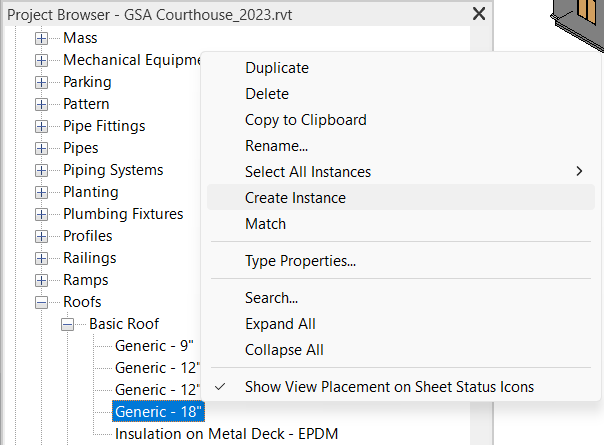The width and height of the screenshot is (604, 445).
Task: Open Select All Instances submenu arrow
Action: [579, 172]
